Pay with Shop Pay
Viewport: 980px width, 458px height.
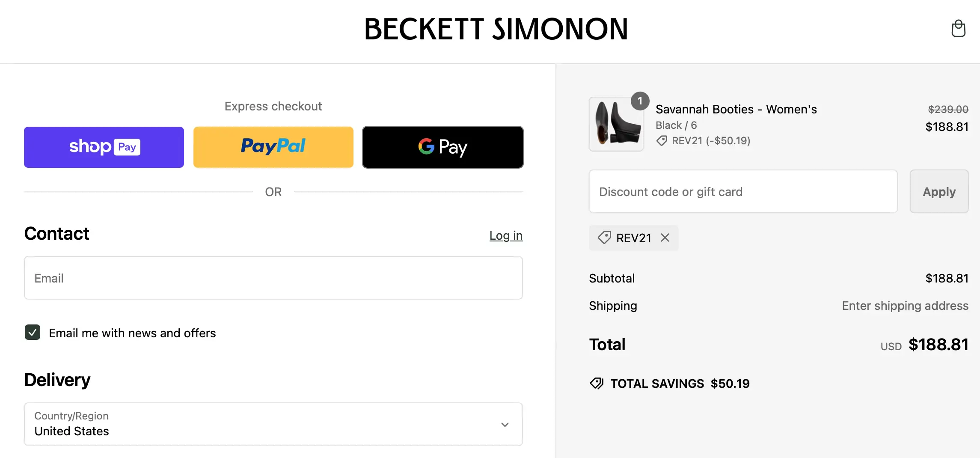click(x=104, y=147)
